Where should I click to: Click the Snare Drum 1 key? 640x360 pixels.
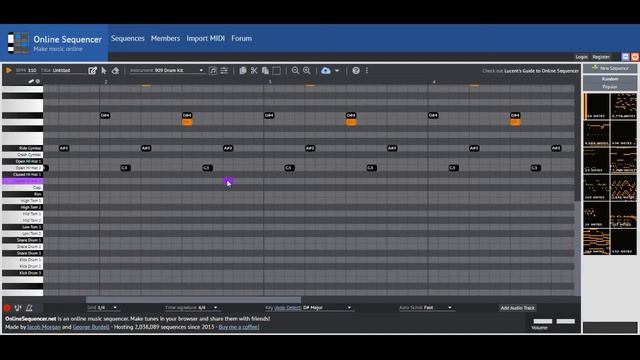pyautogui.click(x=23, y=240)
